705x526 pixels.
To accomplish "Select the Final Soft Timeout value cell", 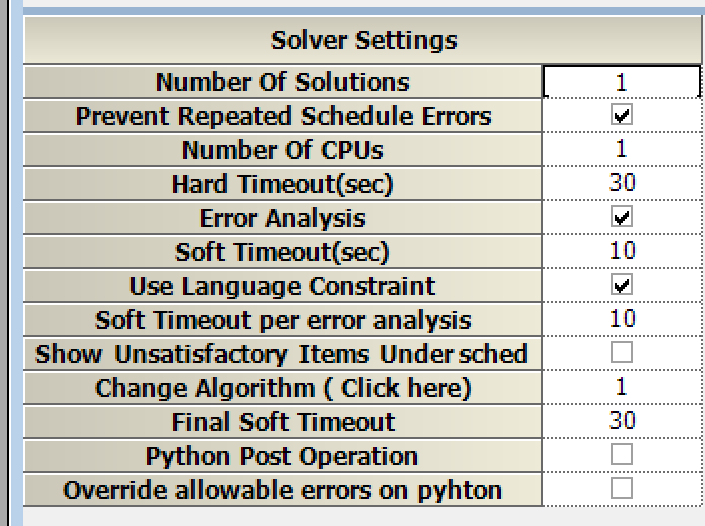I will 622,421.
